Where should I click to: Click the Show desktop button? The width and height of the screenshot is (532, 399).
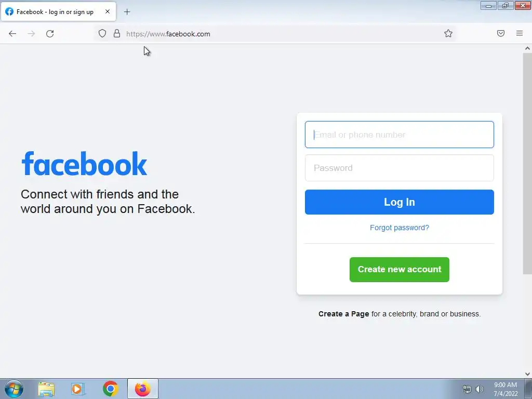pyautogui.click(x=528, y=389)
